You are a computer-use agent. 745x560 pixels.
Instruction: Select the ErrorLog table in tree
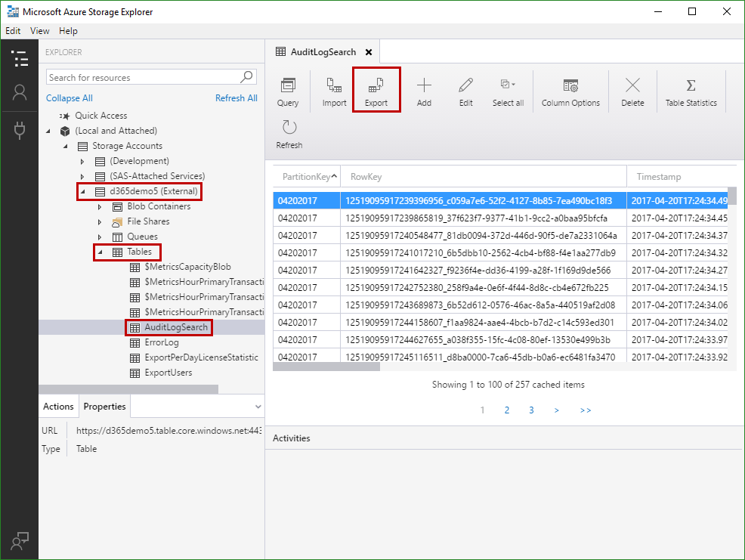coord(161,342)
